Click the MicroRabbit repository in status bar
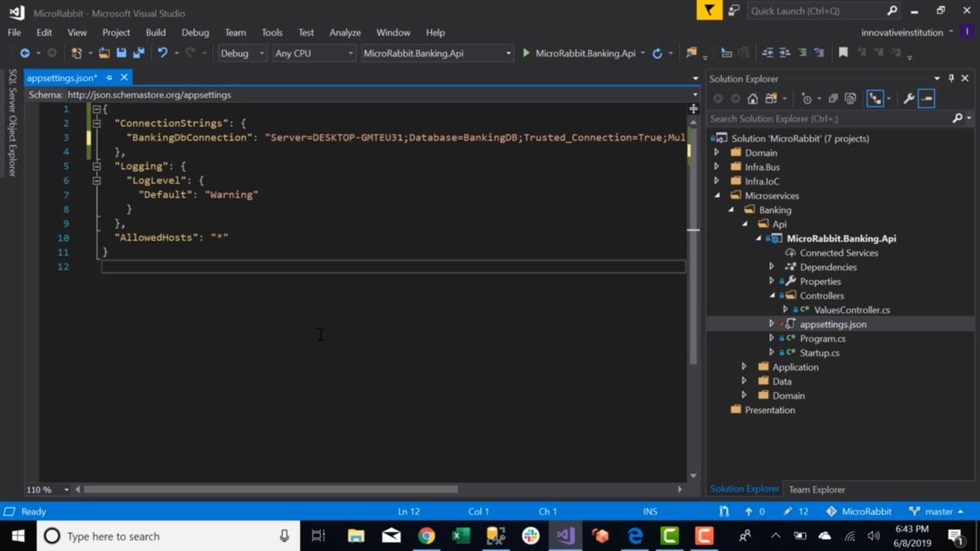The width and height of the screenshot is (980, 551). point(858,512)
